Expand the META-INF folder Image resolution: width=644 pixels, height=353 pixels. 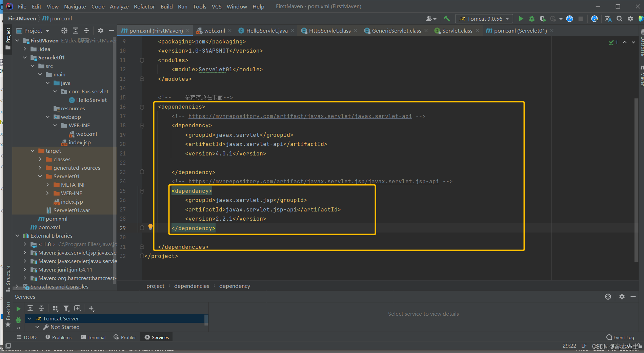48,185
